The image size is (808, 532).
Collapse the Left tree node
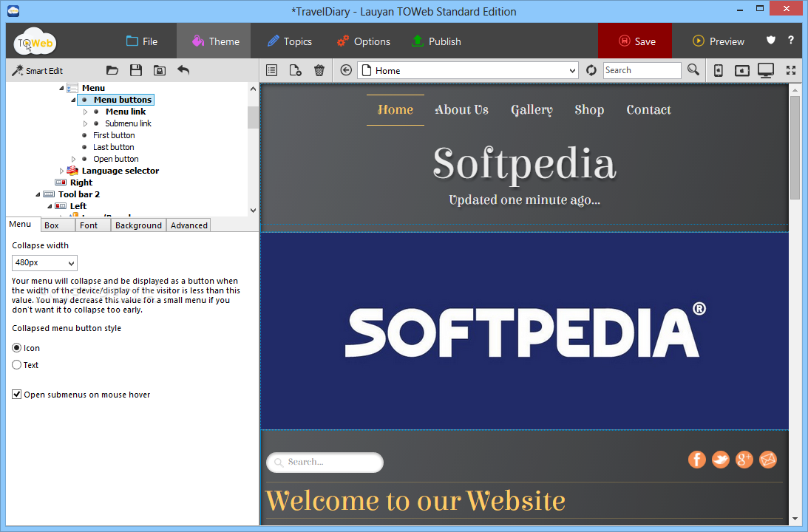tap(50, 206)
